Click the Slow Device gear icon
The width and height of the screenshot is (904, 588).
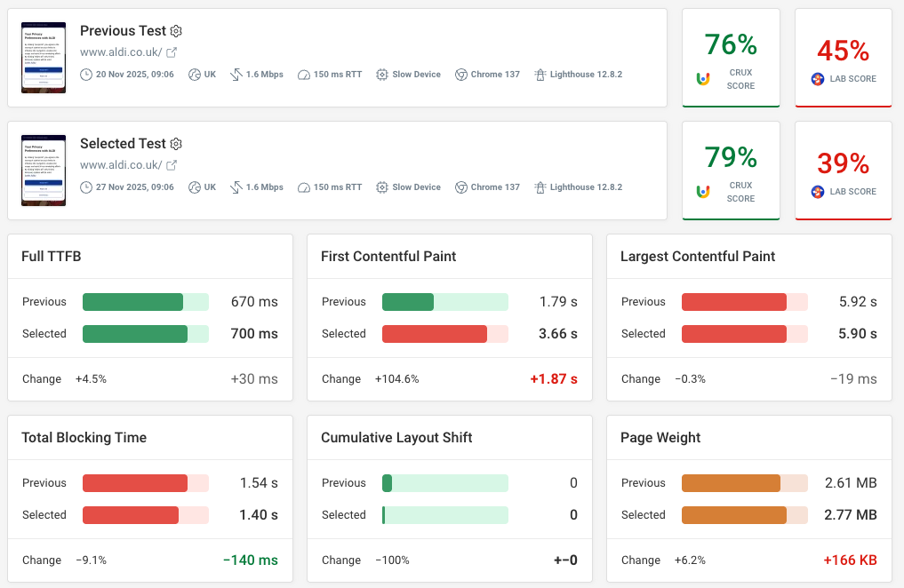(x=380, y=75)
